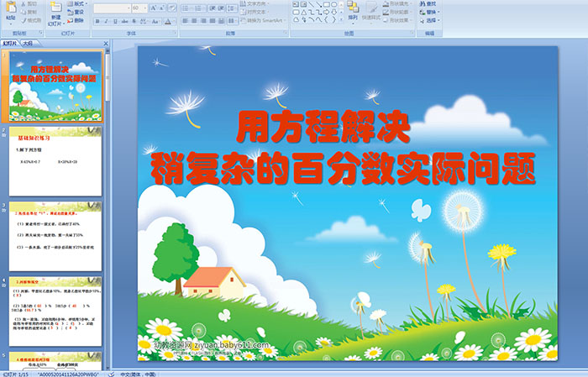The image size is (588, 377).
Task: Open the slide Layout (版式) dropdown
Action: [x=77, y=3]
